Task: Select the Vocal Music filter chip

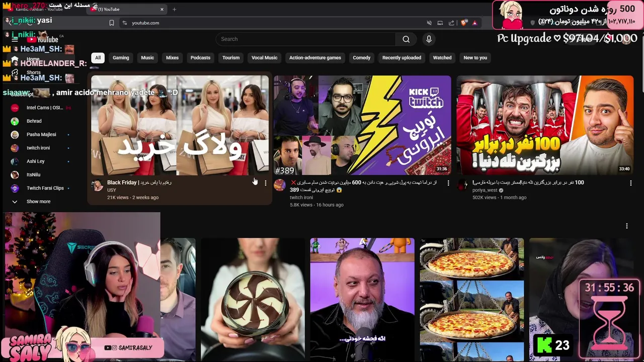Action: tap(264, 58)
